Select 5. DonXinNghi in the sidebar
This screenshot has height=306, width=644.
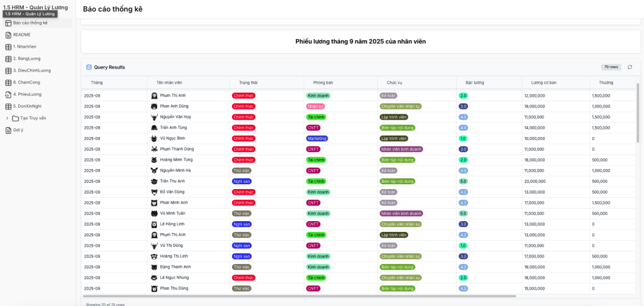click(30, 106)
